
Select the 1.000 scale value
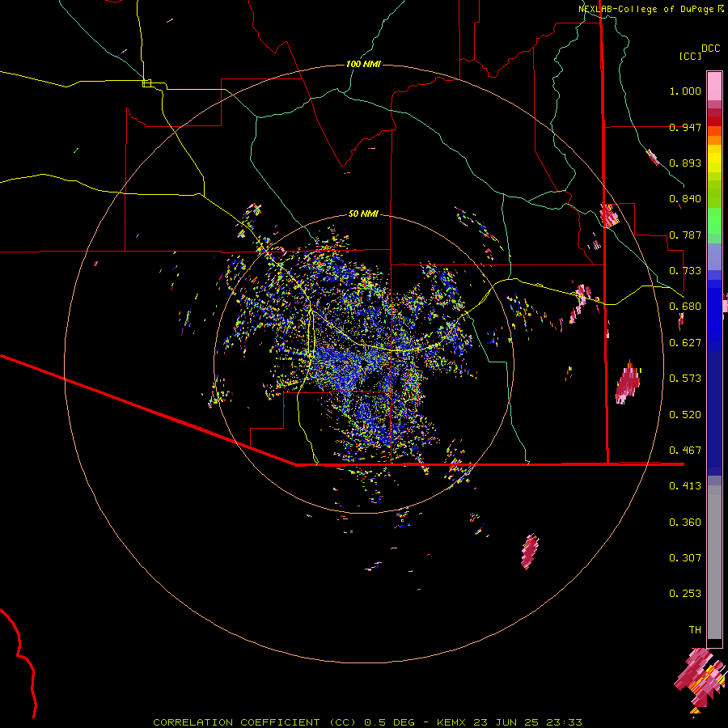[x=685, y=91]
